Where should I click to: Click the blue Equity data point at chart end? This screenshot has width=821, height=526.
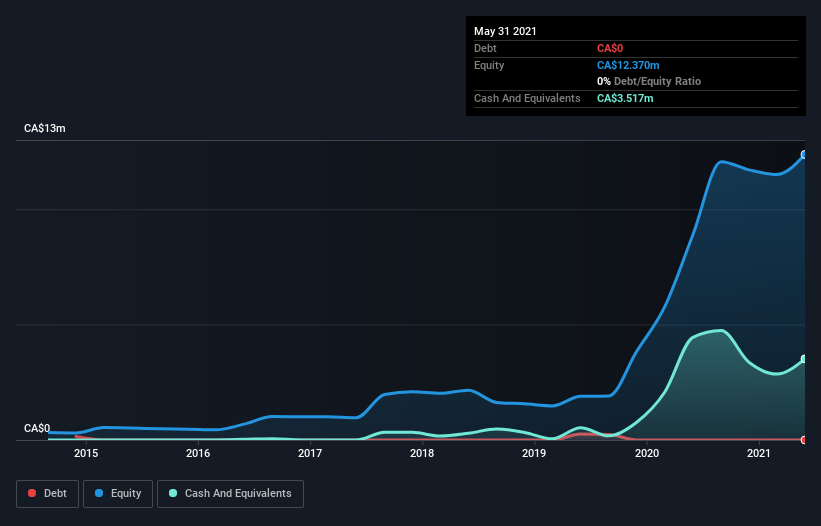804,155
